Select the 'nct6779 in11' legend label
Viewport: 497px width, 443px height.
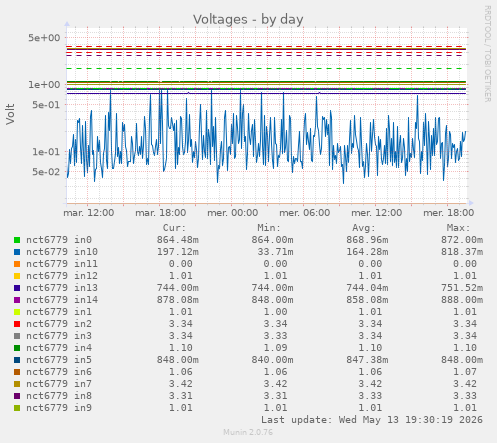coord(62,264)
